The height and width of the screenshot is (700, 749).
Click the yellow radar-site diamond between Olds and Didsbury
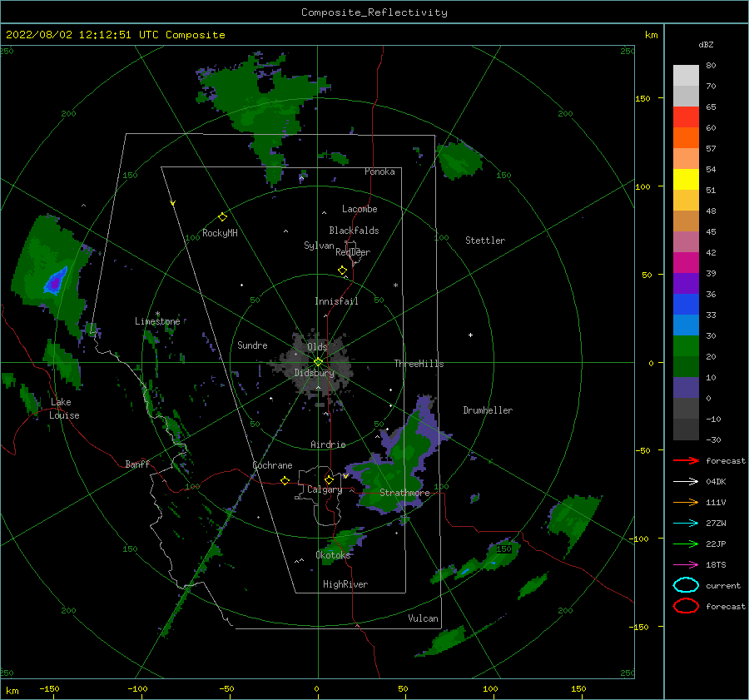click(318, 362)
